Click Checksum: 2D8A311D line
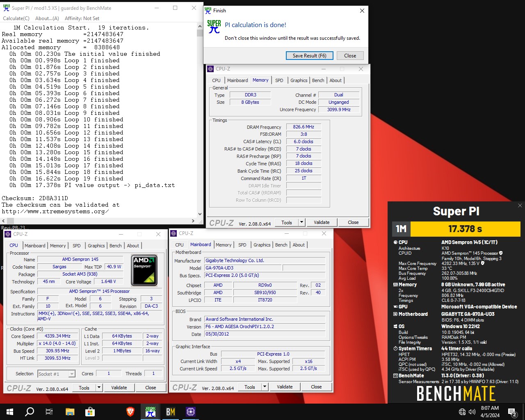 pyautogui.click(x=35, y=198)
